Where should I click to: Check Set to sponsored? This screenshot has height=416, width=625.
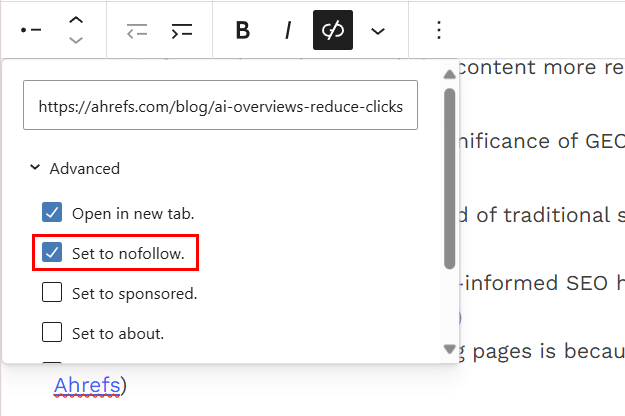point(52,292)
